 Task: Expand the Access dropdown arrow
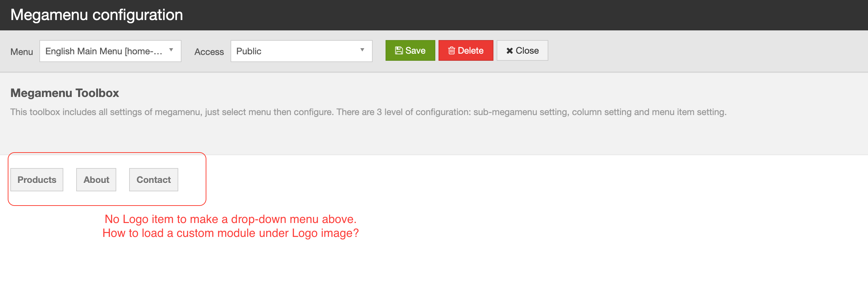(362, 50)
